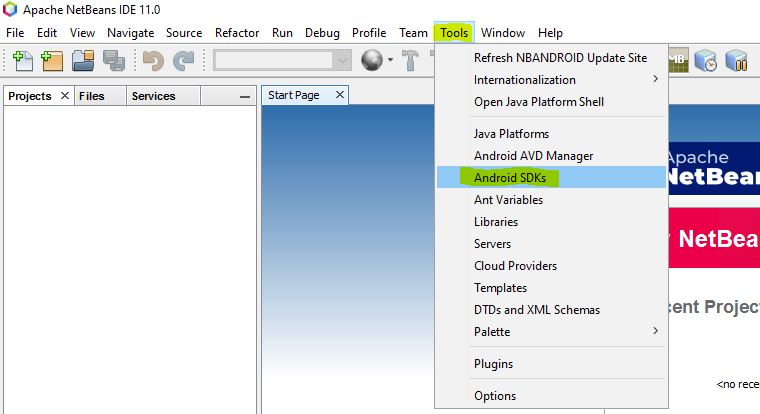Screen dimensions: 760x414
Task: Open the Refactor menu
Action: point(237,33)
